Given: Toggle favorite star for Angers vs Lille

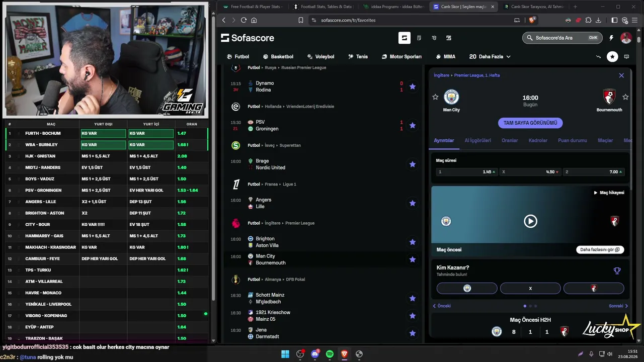Looking at the screenshot, I should click(413, 203).
